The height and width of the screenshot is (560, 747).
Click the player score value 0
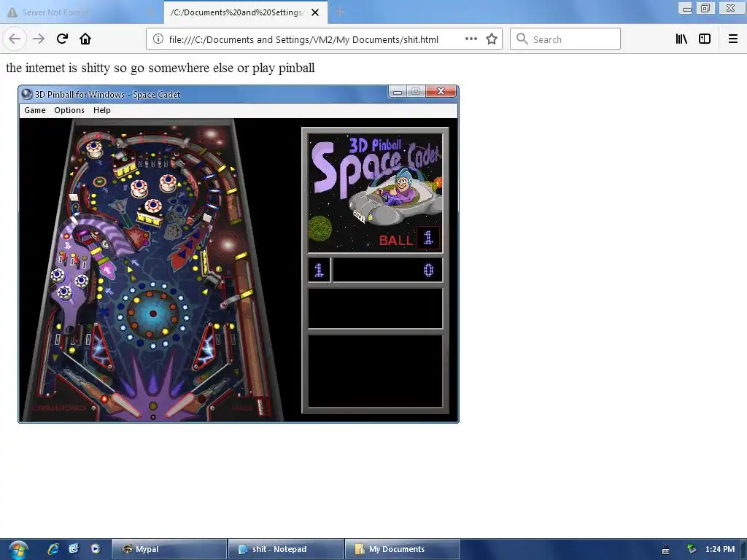point(428,271)
